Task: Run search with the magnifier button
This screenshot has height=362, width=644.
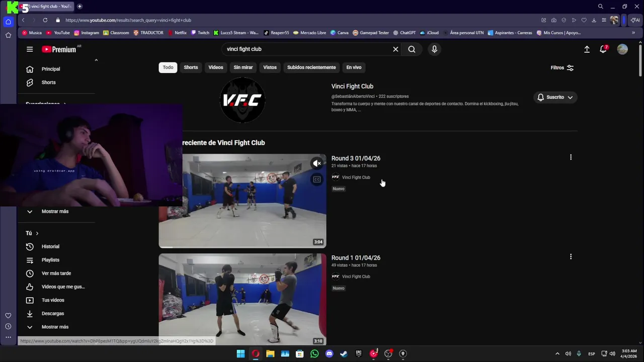Action: click(x=412, y=49)
